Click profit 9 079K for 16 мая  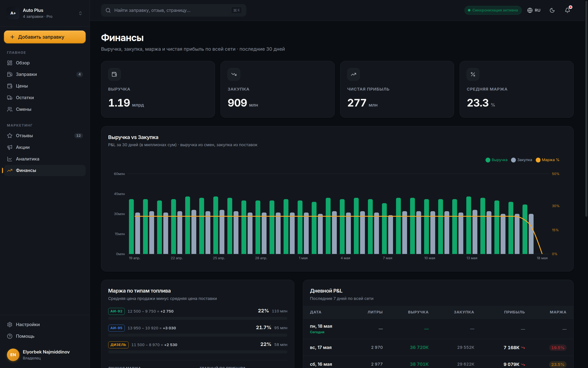click(511, 364)
